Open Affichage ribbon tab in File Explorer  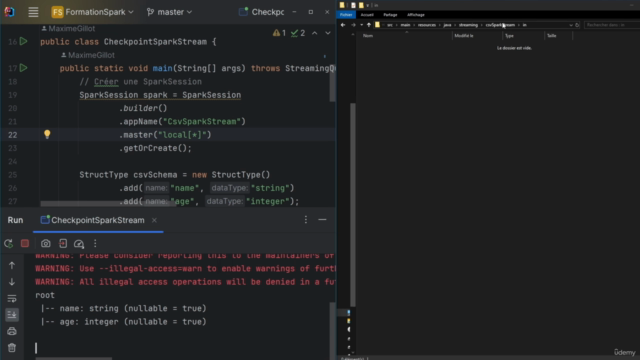point(416,15)
